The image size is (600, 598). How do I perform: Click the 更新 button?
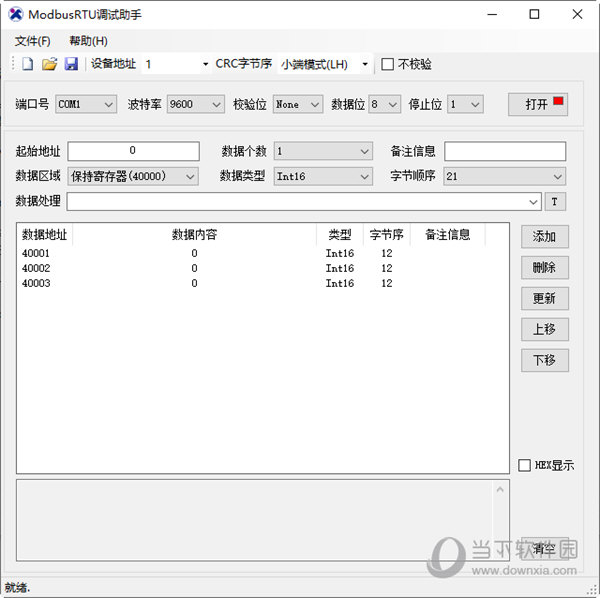[545, 298]
